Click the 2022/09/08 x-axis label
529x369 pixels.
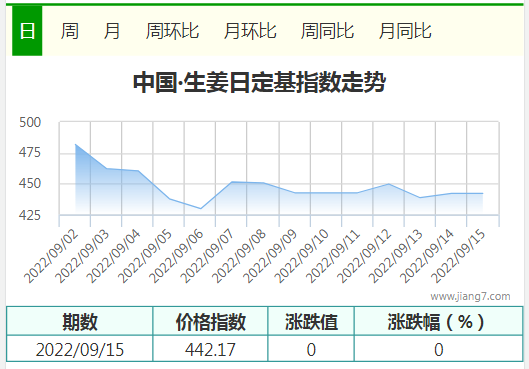[239, 256]
